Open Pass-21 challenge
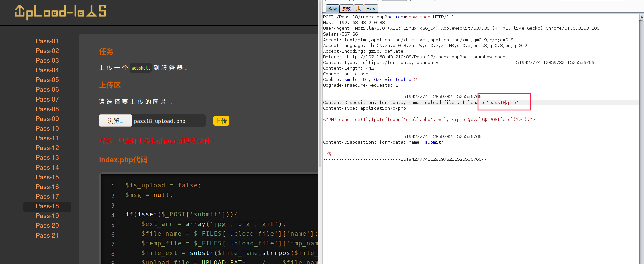 (47, 235)
